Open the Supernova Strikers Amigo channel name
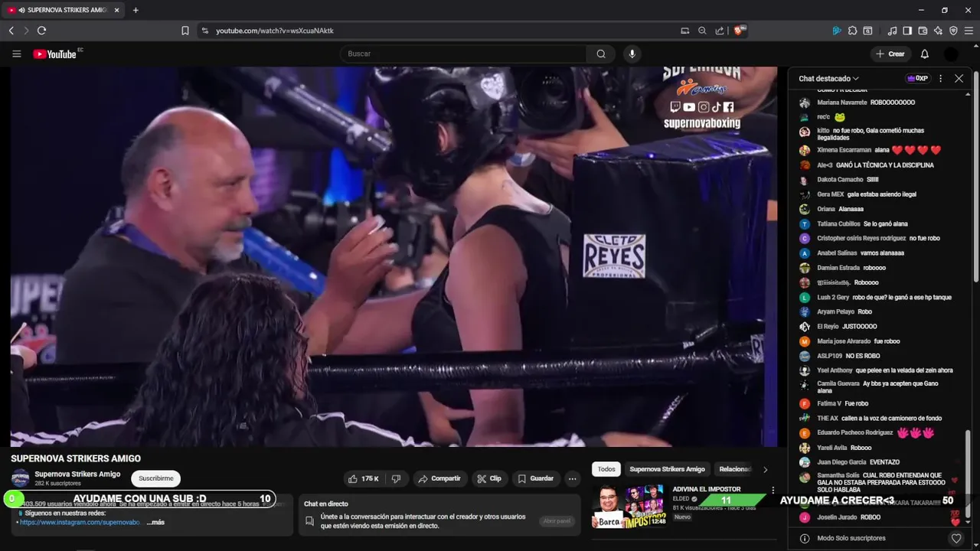 (77, 474)
